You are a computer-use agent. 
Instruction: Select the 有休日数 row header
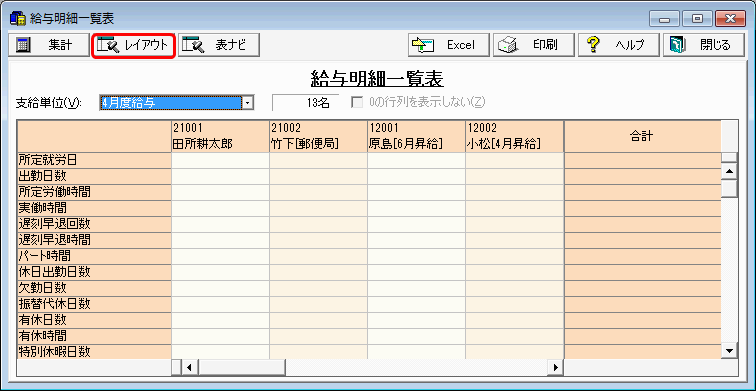click(94, 320)
